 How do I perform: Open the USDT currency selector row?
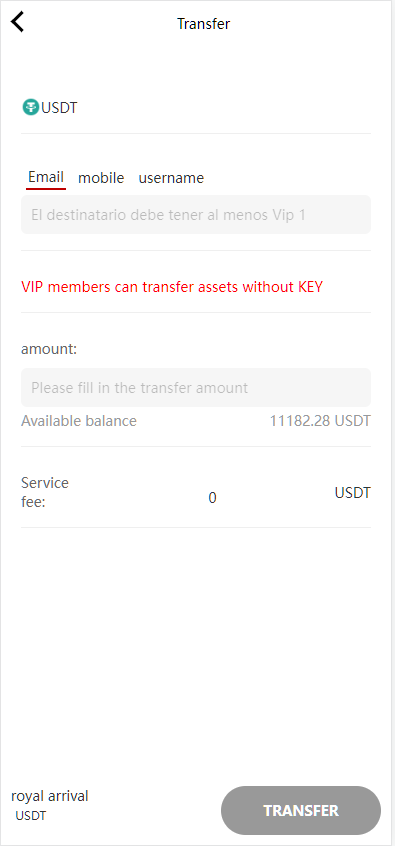tap(196, 107)
